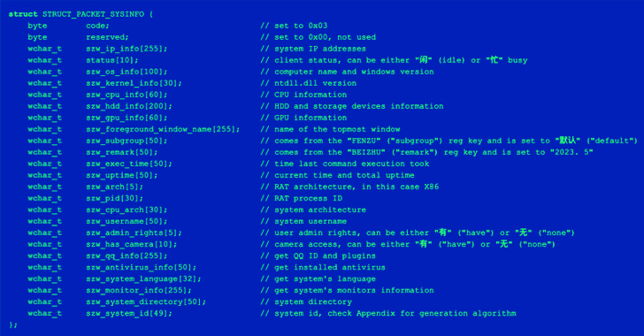Click the szw_has_camera[10] declaration
The width and height of the screenshot is (644, 336).
(x=132, y=244)
